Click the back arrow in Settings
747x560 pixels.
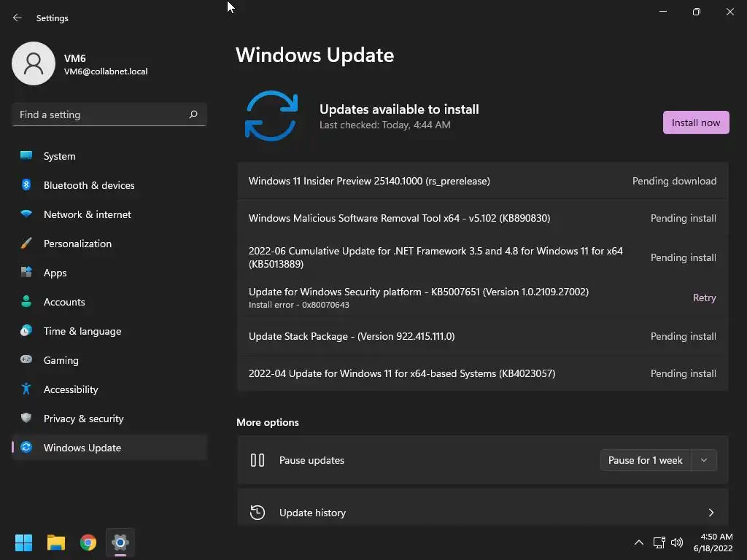tap(18, 17)
